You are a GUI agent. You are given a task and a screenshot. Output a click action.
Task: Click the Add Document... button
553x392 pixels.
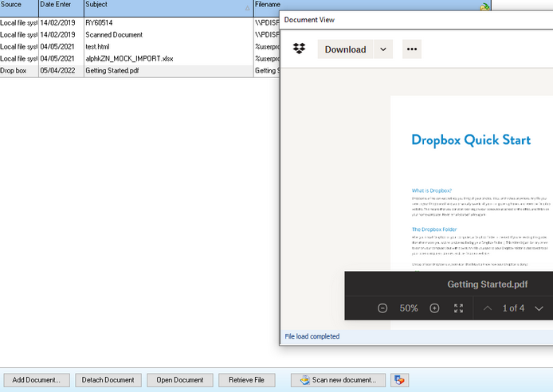click(x=37, y=380)
